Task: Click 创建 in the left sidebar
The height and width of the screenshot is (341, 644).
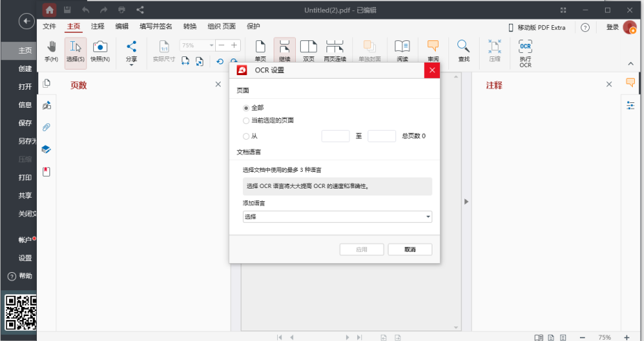Action: (25, 68)
